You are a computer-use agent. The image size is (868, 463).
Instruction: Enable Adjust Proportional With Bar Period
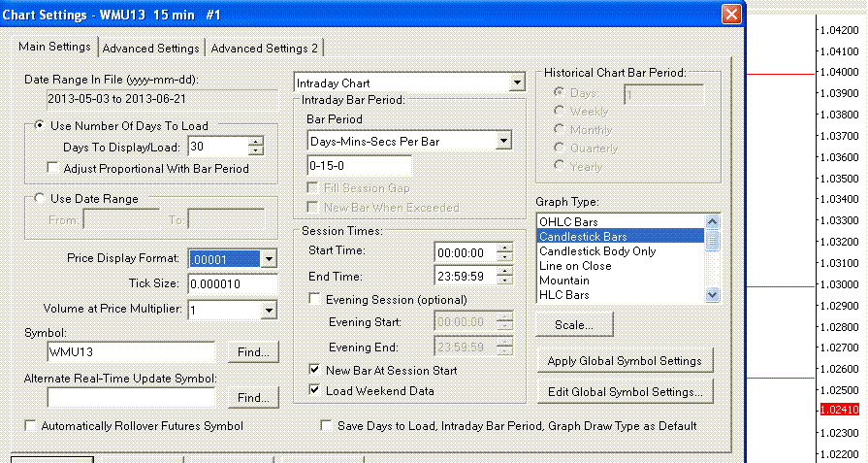point(52,168)
